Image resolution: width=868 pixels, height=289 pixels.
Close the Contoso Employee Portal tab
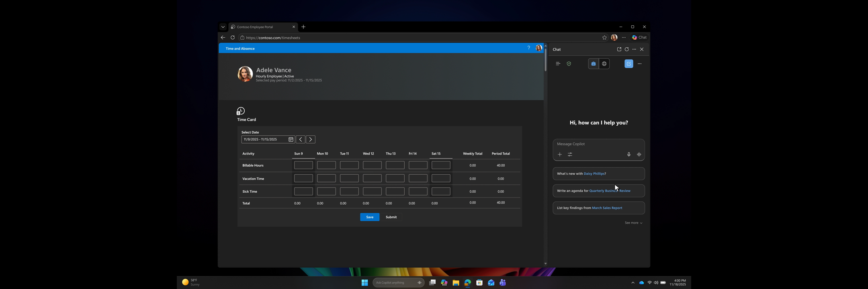(x=293, y=27)
